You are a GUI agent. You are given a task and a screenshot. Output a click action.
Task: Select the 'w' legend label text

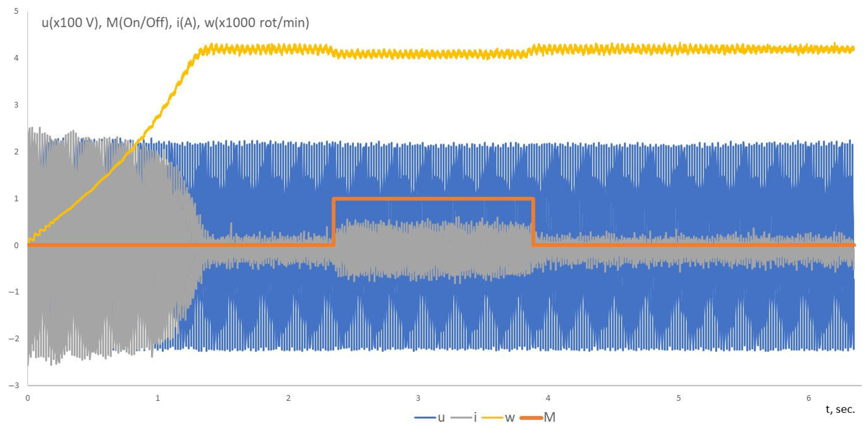[x=510, y=418]
